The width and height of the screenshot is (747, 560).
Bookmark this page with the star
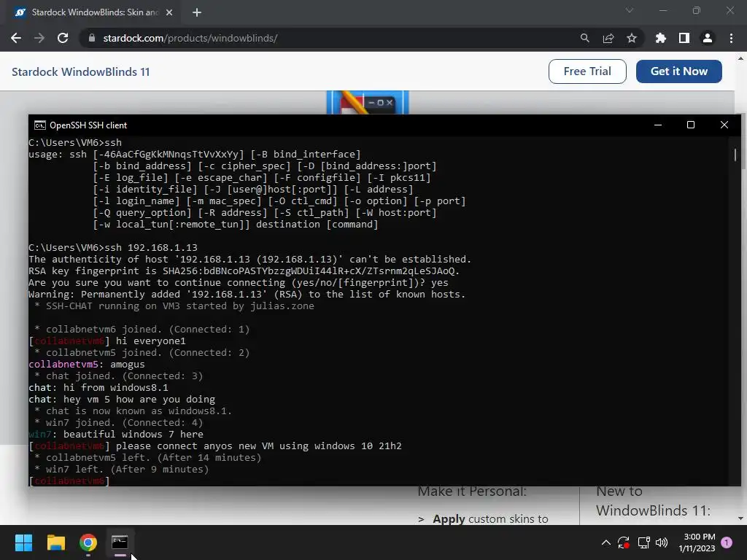[631, 38]
